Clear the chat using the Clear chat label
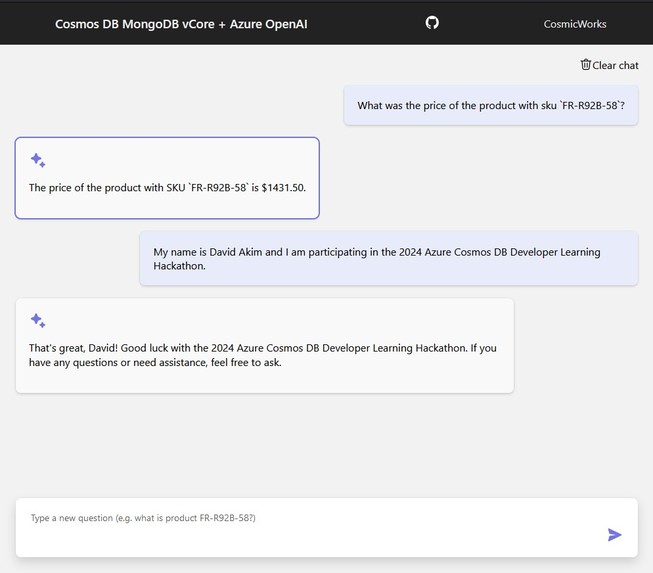Image resolution: width=653 pixels, height=573 pixels. click(x=615, y=65)
